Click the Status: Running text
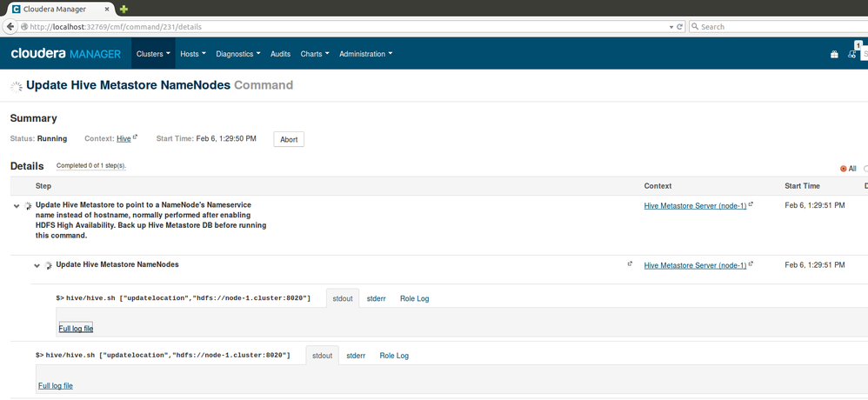 (x=39, y=139)
